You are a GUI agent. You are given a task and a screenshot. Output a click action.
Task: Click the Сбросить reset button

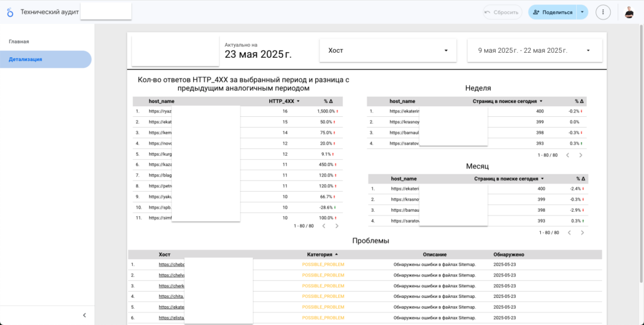tap(502, 13)
